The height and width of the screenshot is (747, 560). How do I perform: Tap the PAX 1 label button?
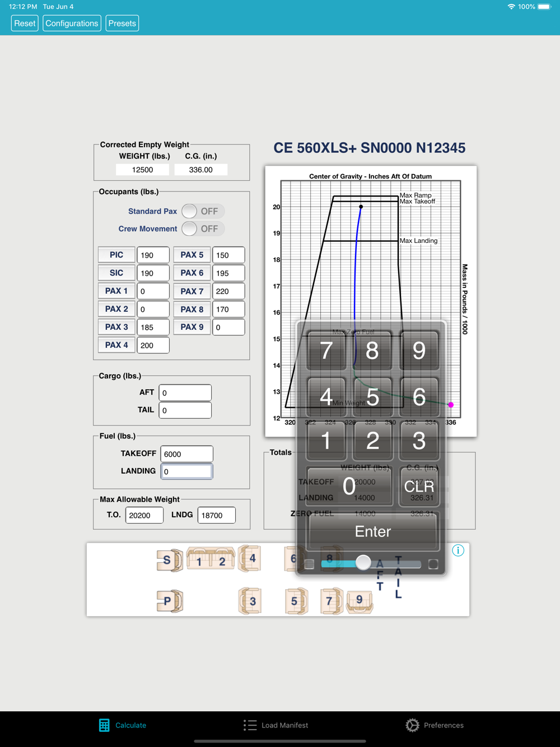(x=116, y=291)
